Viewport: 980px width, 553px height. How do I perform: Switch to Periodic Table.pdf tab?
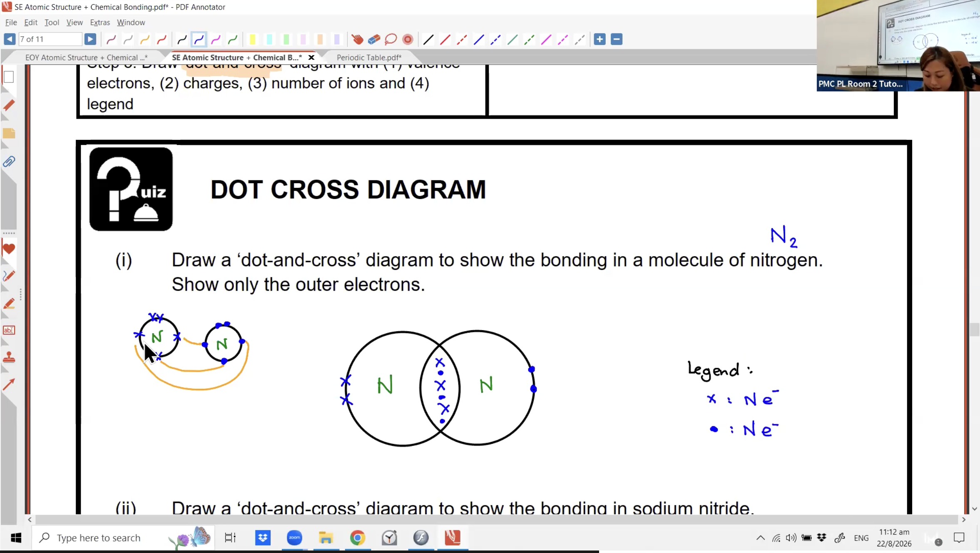pyautogui.click(x=369, y=57)
